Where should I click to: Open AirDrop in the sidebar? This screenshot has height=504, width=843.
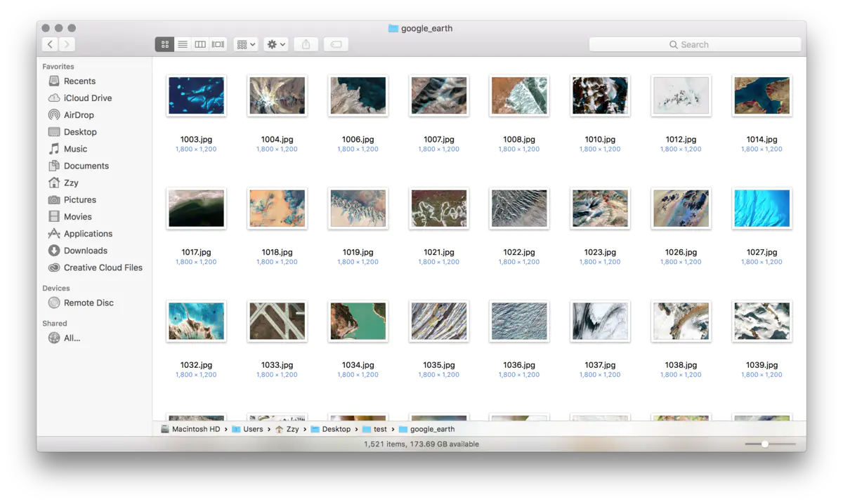click(79, 115)
